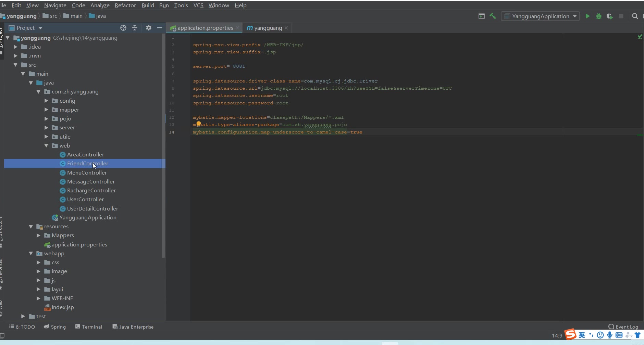Screen dimensions: 644x345
Task: Click the stop process square icon
Action: point(621,16)
